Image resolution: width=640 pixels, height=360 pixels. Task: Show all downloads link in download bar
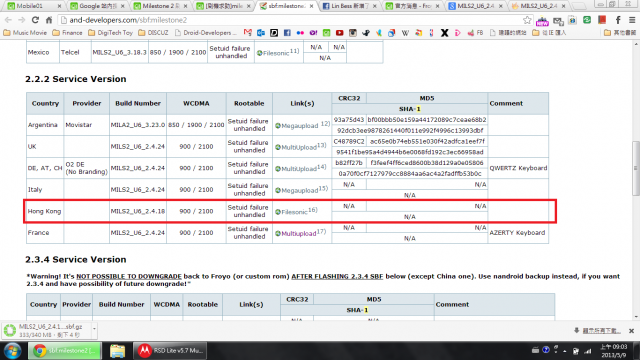(x=601, y=331)
